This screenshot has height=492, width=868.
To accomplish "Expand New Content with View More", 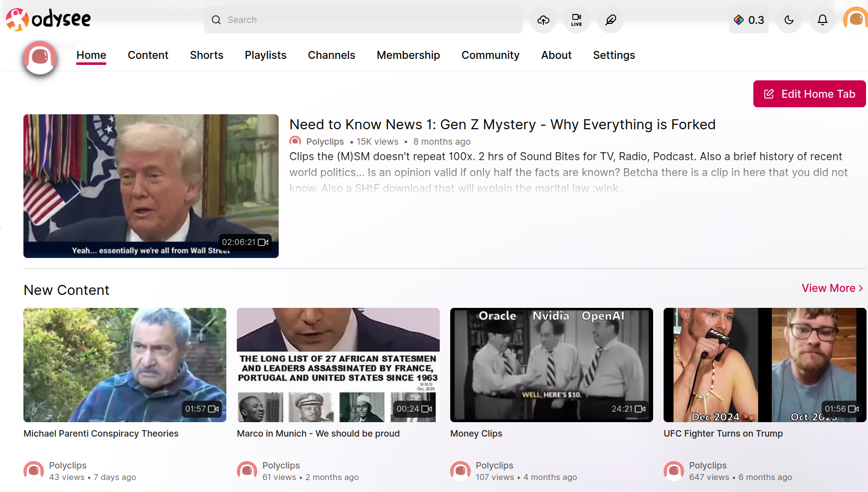I will coord(832,288).
